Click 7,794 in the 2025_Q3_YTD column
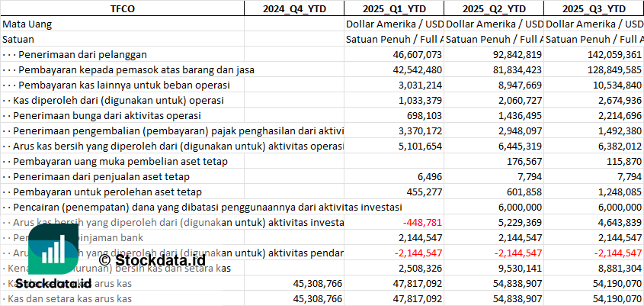 tap(630, 177)
